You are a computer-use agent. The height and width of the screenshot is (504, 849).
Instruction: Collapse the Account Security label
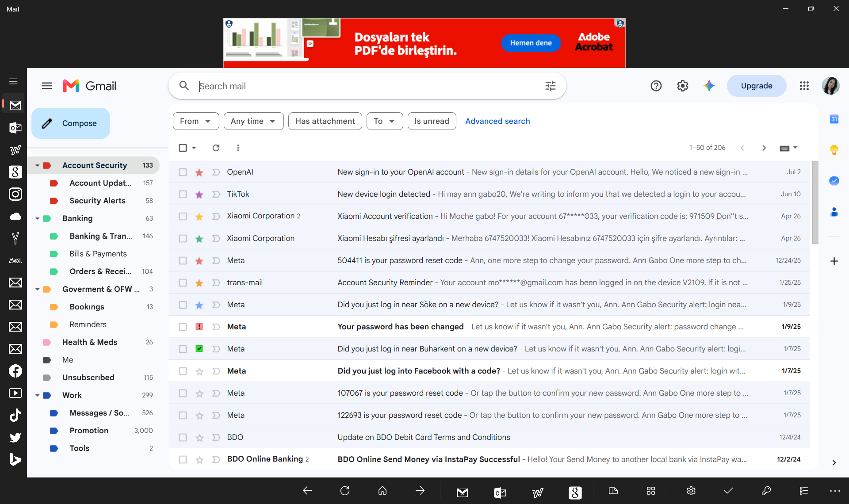[x=37, y=165]
